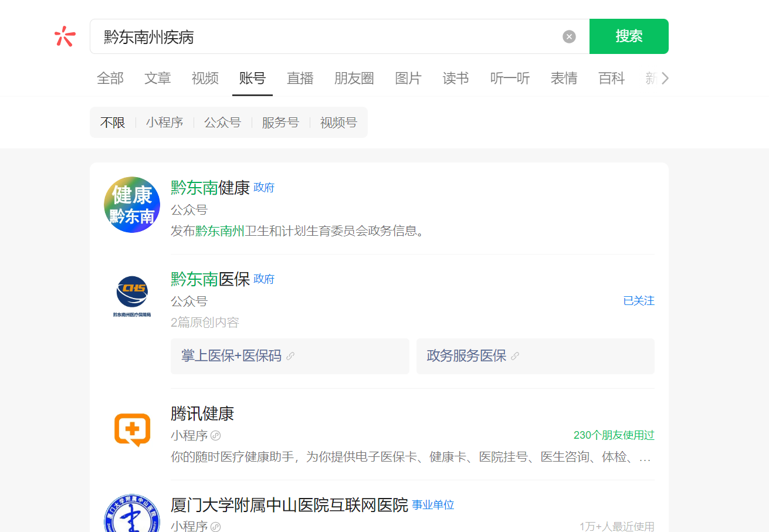Filter accounts by 服务号
Viewport: 769px width, 532px height.
pyautogui.click(x=280, y=123)
